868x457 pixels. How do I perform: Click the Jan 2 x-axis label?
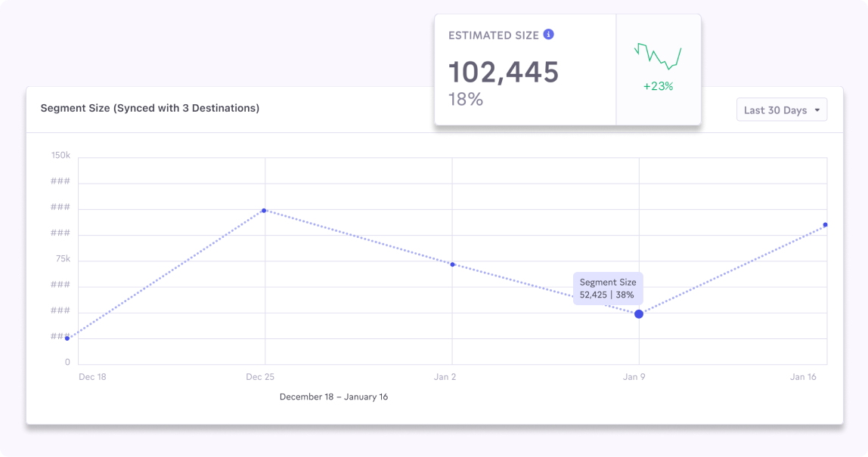(445, 377)
